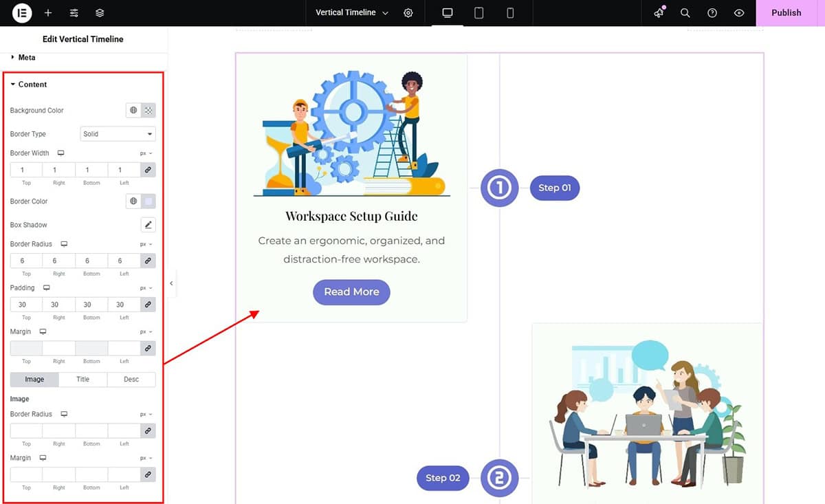825x504 pixels.
Task: Switch to the Desc style tab
Action: tap(131, 380)
